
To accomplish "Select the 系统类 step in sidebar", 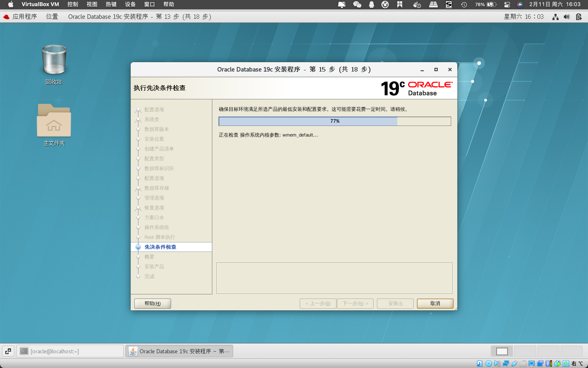I will coord(152,119).
